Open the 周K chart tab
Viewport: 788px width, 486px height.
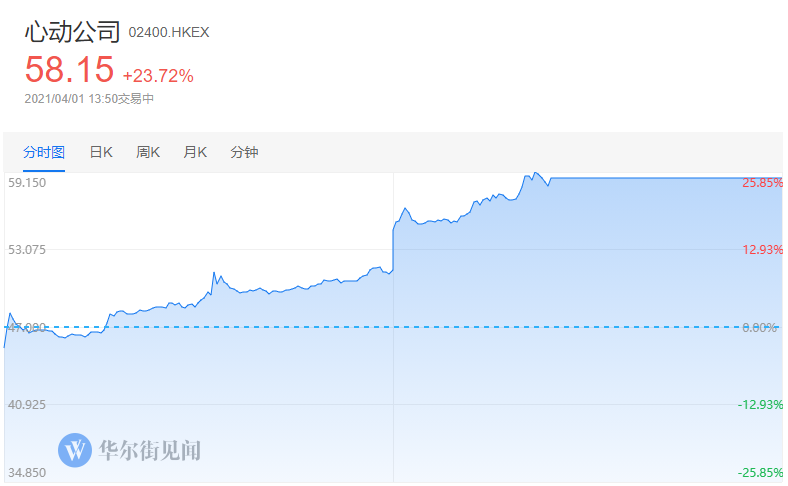tap(148, 152)
